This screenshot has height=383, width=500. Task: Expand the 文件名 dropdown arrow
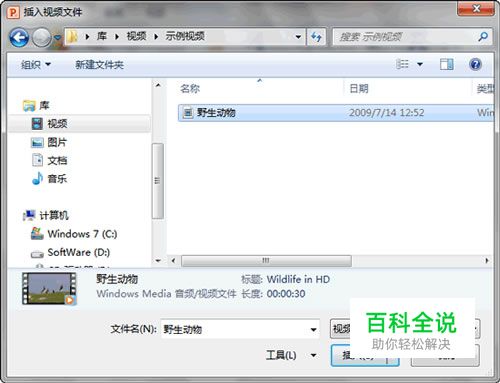pyautogui.click(x=314, y=329)
